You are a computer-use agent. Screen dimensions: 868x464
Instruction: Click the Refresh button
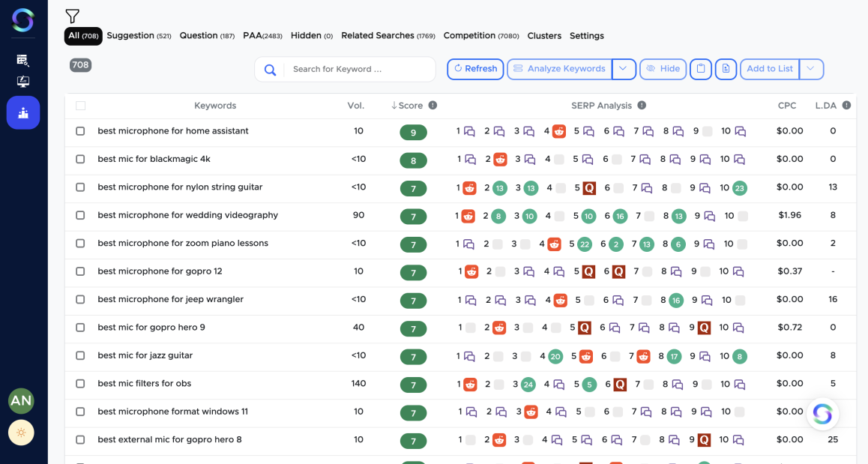pos(475,69)
